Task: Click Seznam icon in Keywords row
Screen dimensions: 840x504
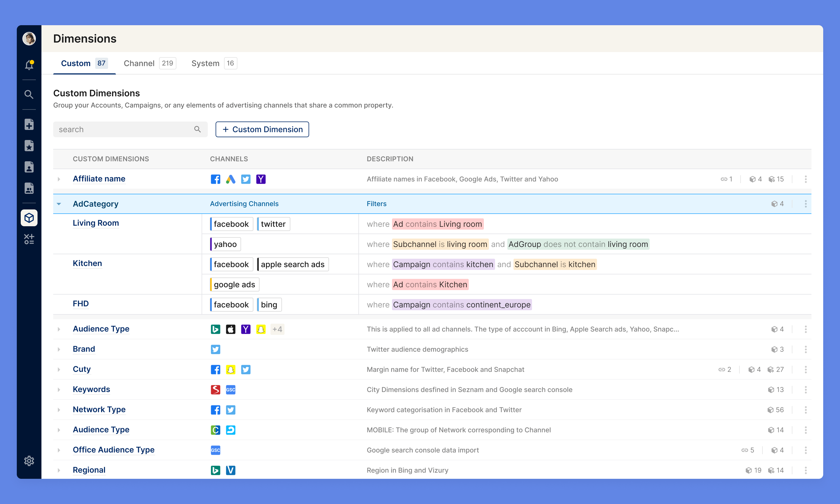Action: point(215,389)
